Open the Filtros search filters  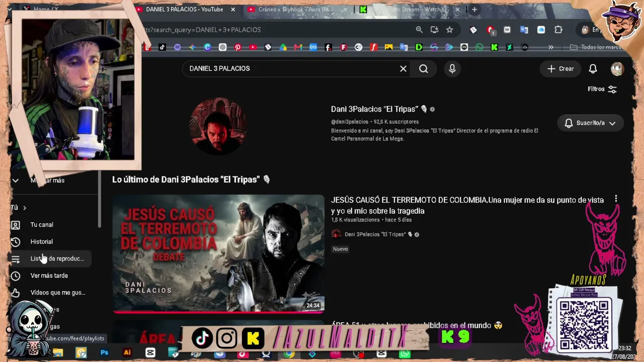click(602, 89)
